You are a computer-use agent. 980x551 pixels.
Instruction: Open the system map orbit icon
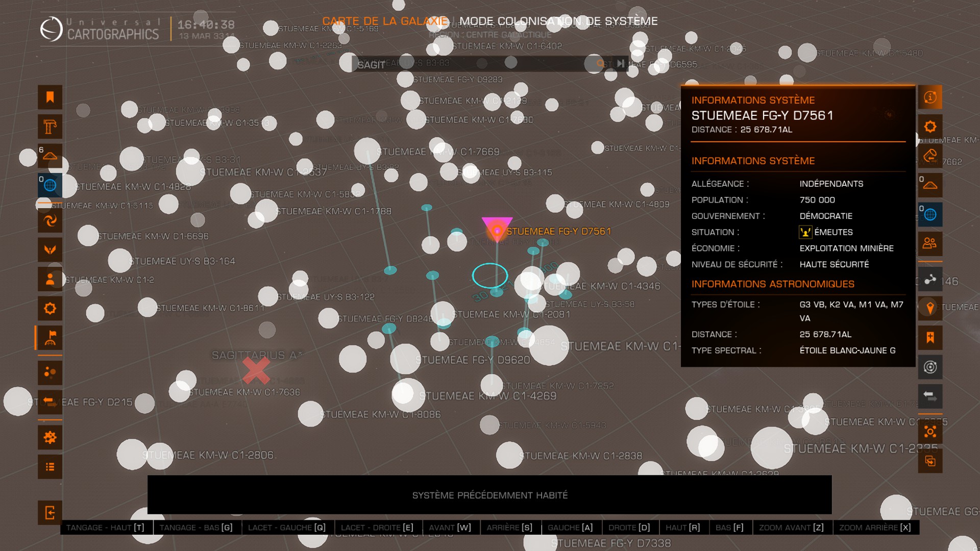pos(930,367)
